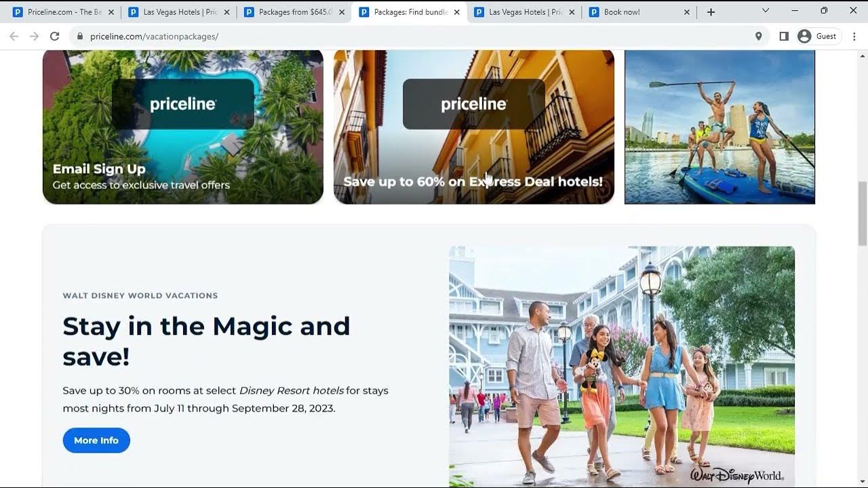Go forward to the next page
Screen dimensions: 868x488
coord(34,36)
